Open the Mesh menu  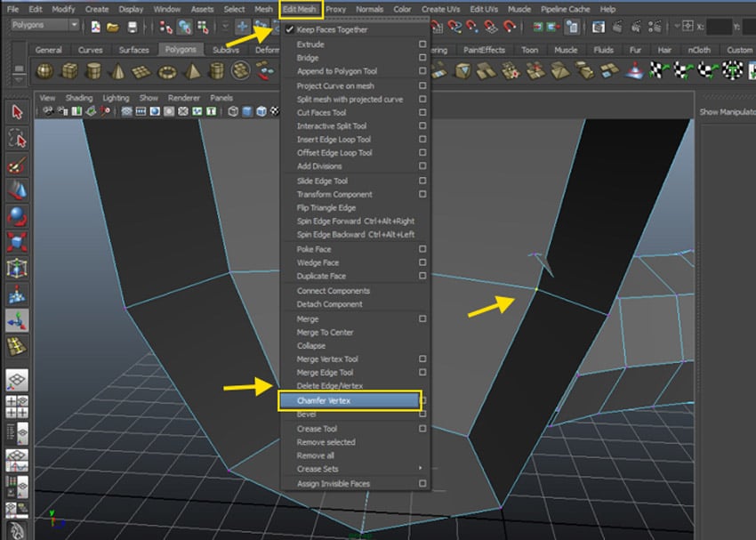tap(262, 9)
